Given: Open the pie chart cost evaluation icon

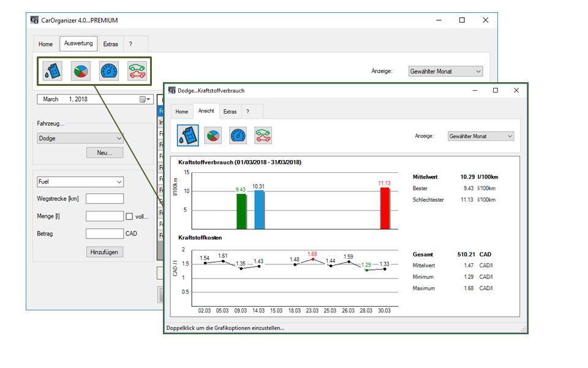Looking at the screenshot, I should [80, 71].
